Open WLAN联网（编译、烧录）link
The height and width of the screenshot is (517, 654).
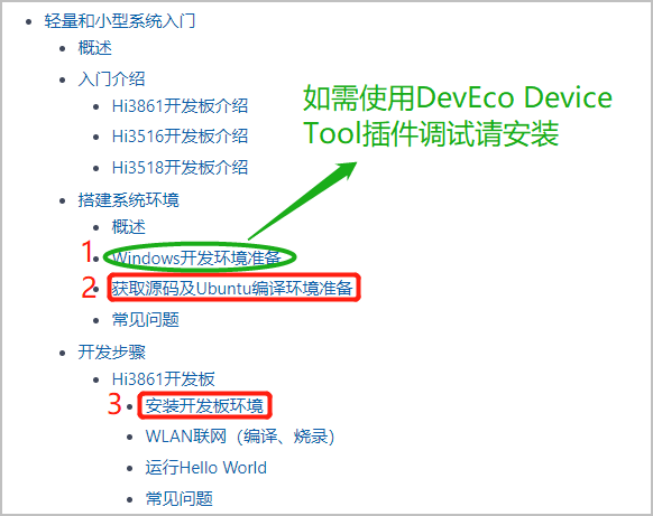coord(240,437)
